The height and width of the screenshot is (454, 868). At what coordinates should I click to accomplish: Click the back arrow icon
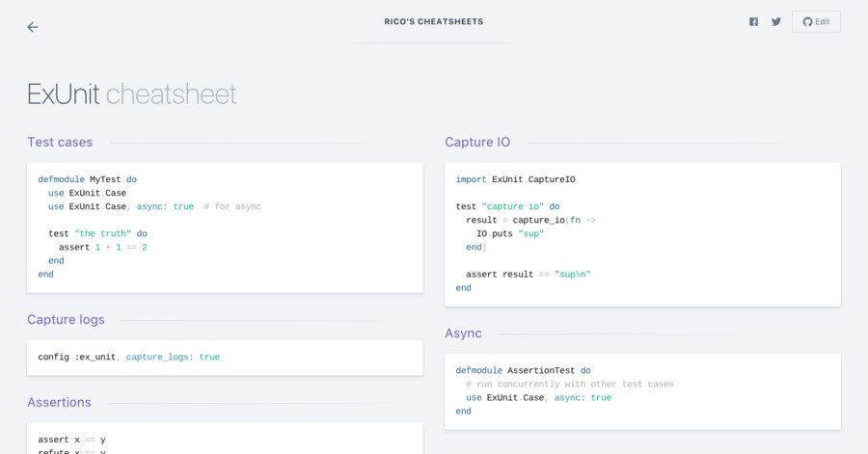tap(33, 27)
